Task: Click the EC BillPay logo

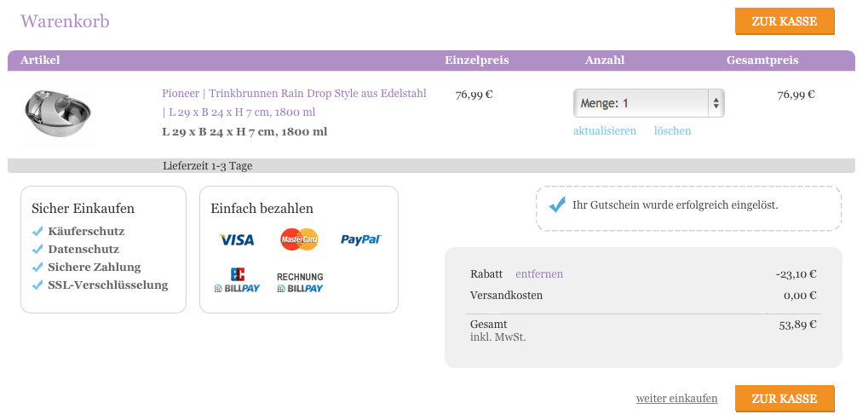Action: click(237, 280)
